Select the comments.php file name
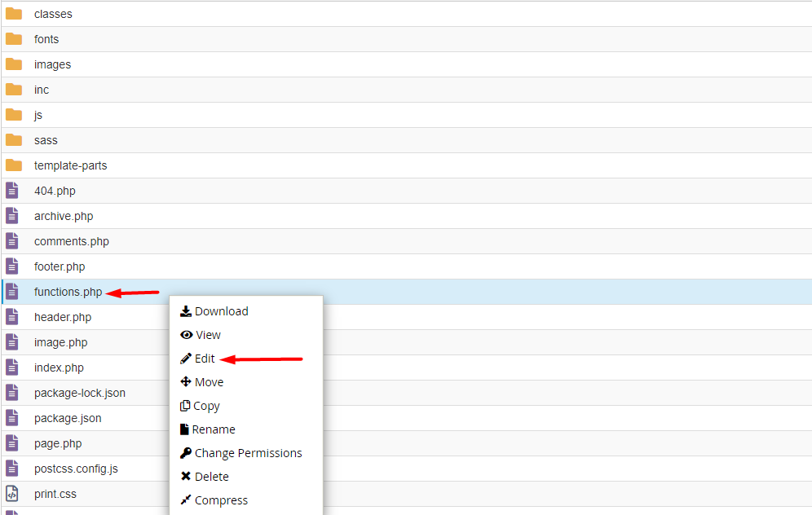 (72, 242)
